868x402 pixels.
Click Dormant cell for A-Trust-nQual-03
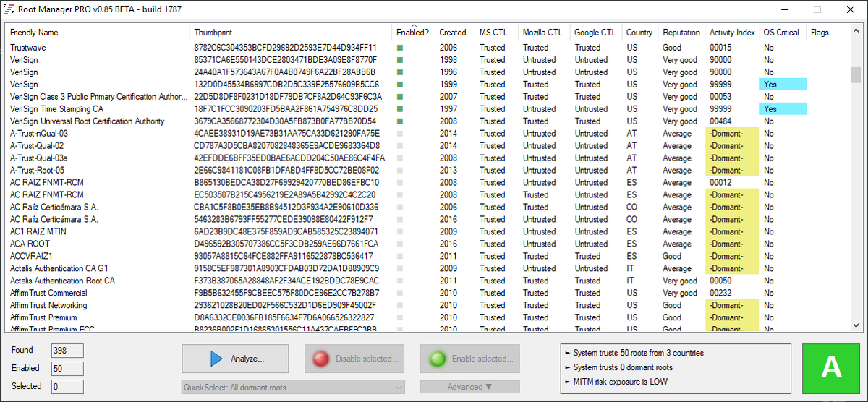tap(732, 134)
